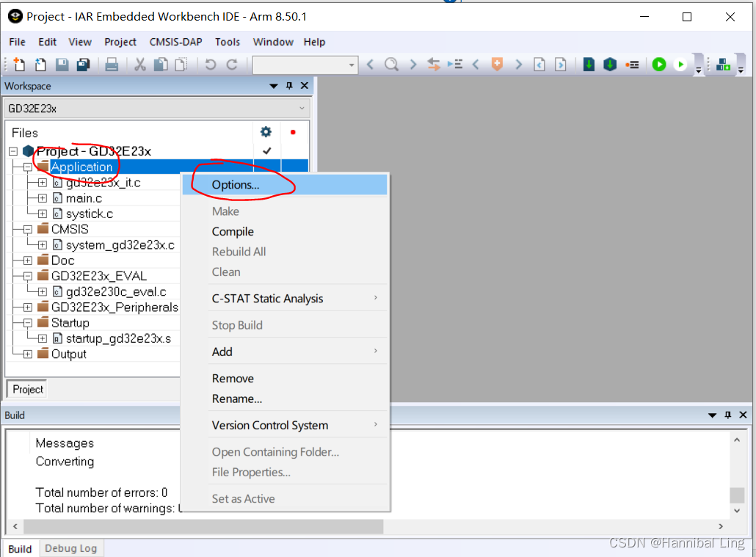
Task: Collapse the CMSIS folder
Action: [28, 230]
